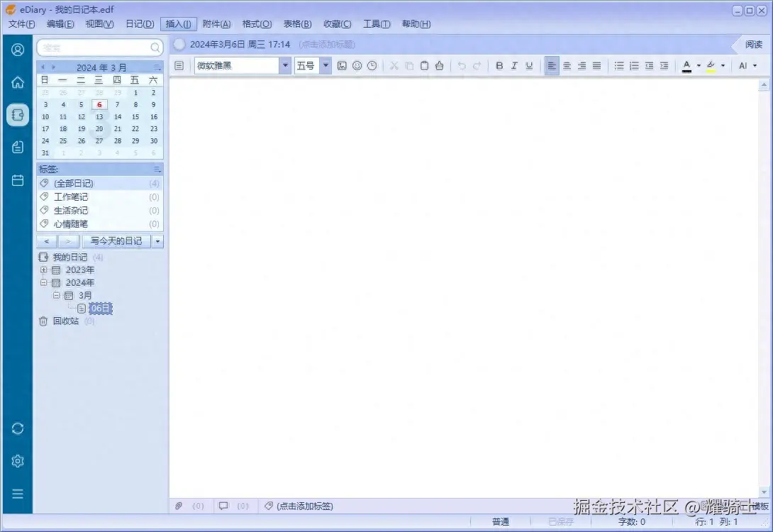
Task: Toggle underline formatting
Action: click(529, 65)
